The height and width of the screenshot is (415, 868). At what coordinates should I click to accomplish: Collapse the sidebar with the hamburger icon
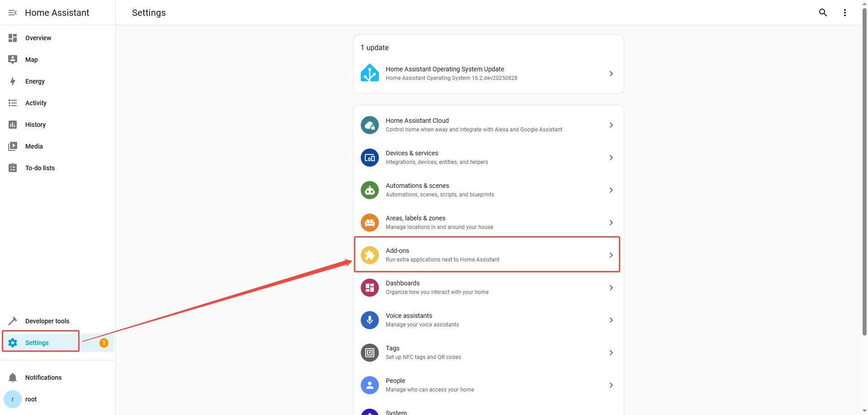coord(13,13)
